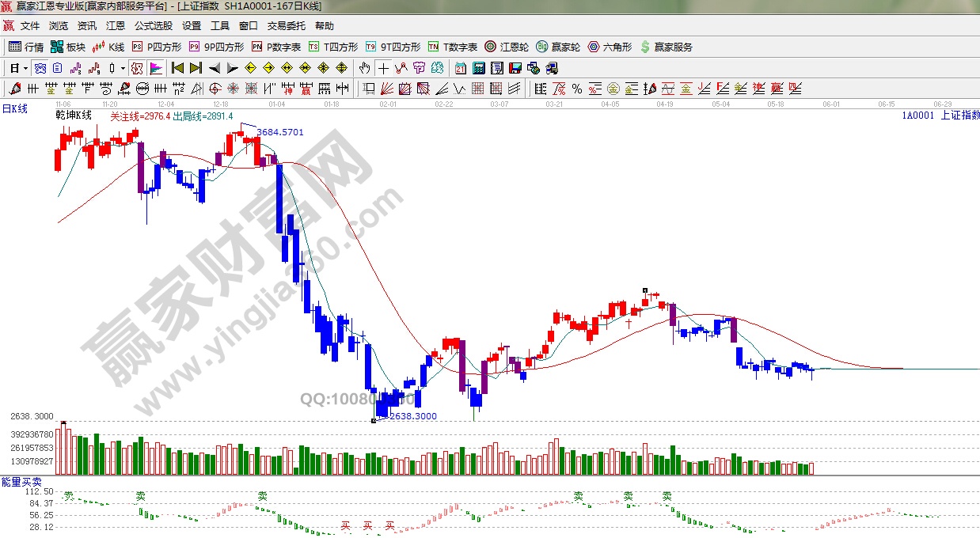980x538 pixels.
Task: Click the 2638.3000 low price label
Action: 413,416
